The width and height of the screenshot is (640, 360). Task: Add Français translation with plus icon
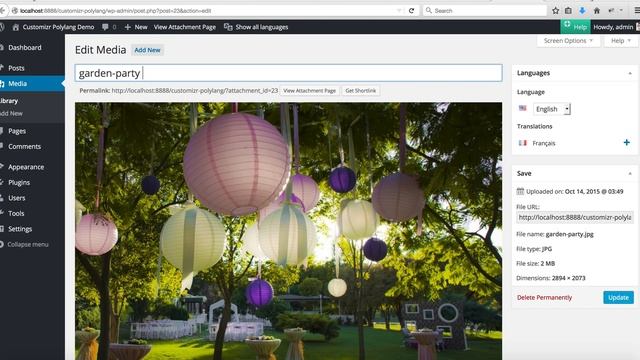(627, 142)
